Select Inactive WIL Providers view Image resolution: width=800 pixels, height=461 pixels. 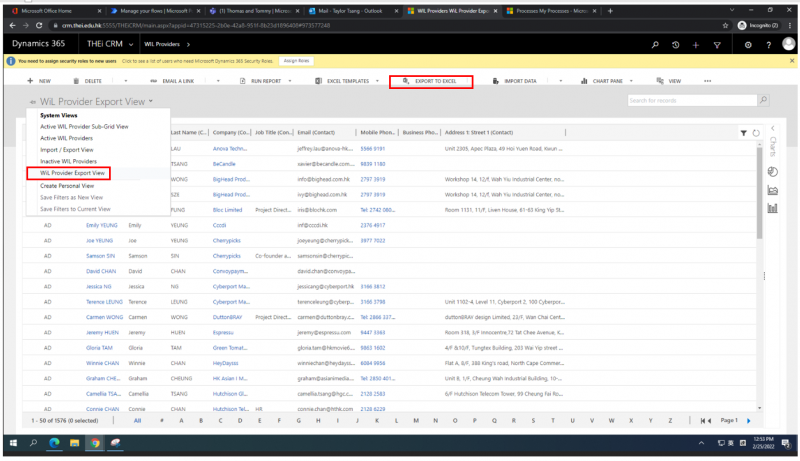pyautogui.click(x=68, y=161)
